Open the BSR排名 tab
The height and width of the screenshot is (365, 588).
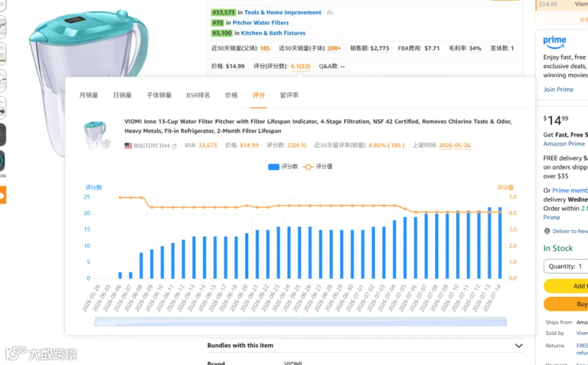click(198, 96)
